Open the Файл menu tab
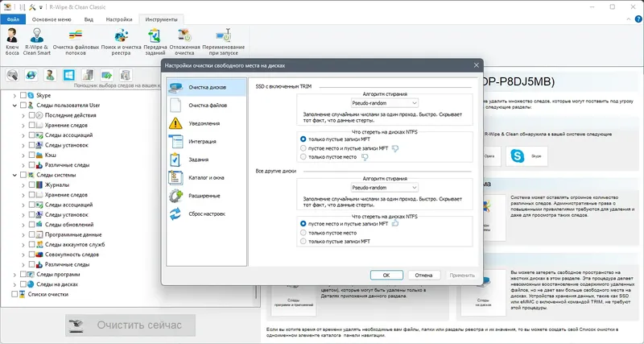The image size is (644, 344). click(x=13, y=19)
